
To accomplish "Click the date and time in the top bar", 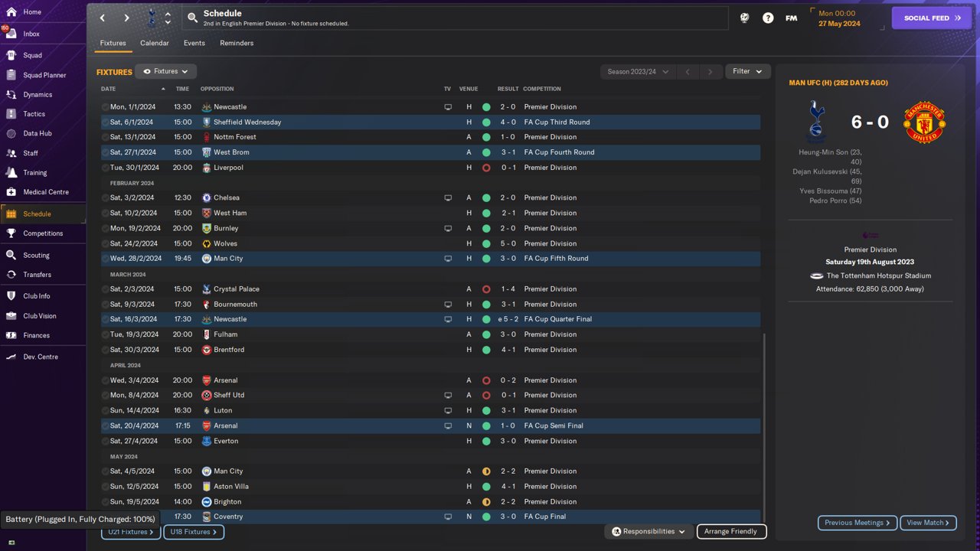I will [839, 18].
